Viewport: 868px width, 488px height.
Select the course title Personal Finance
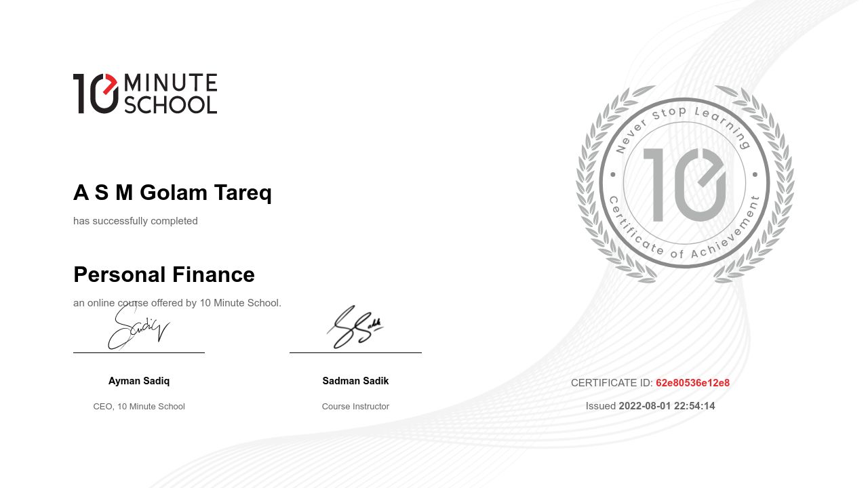pos(164,274)
